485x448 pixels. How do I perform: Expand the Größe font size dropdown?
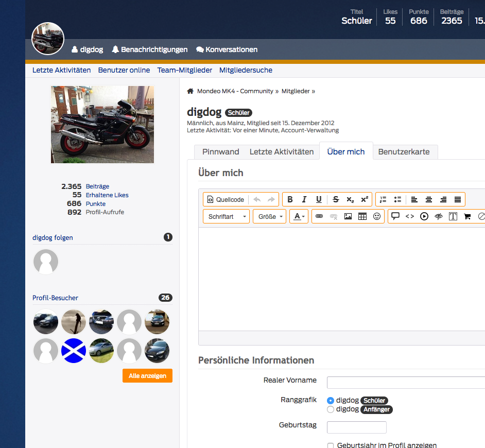[269, 217]
